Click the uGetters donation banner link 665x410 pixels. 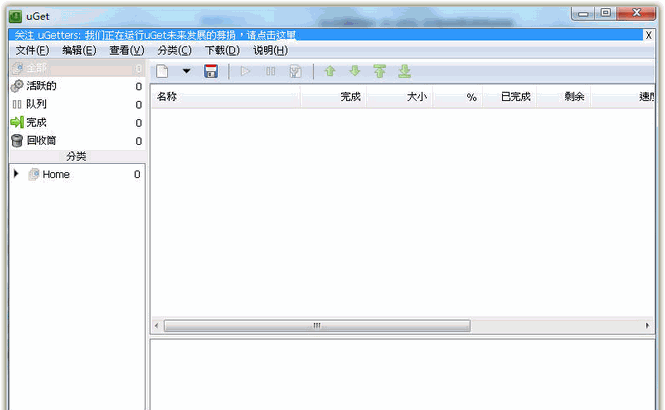[155, 35]
